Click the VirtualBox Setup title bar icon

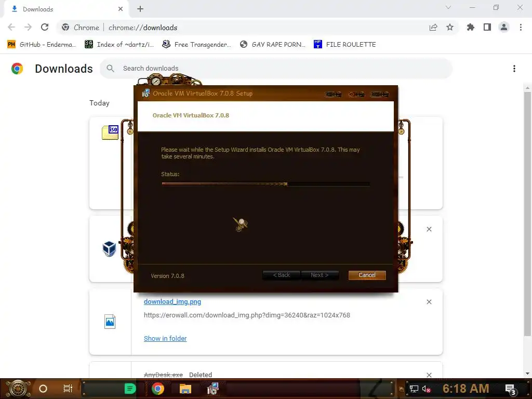(145, 93)
